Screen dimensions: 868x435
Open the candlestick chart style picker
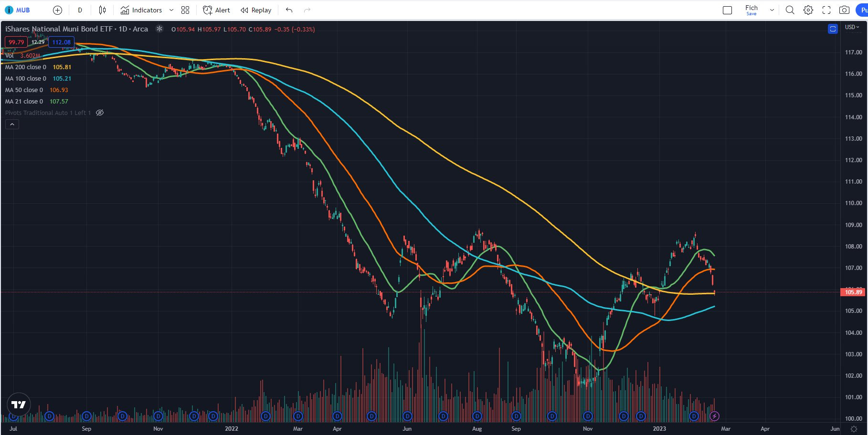[x=102, y=10]
